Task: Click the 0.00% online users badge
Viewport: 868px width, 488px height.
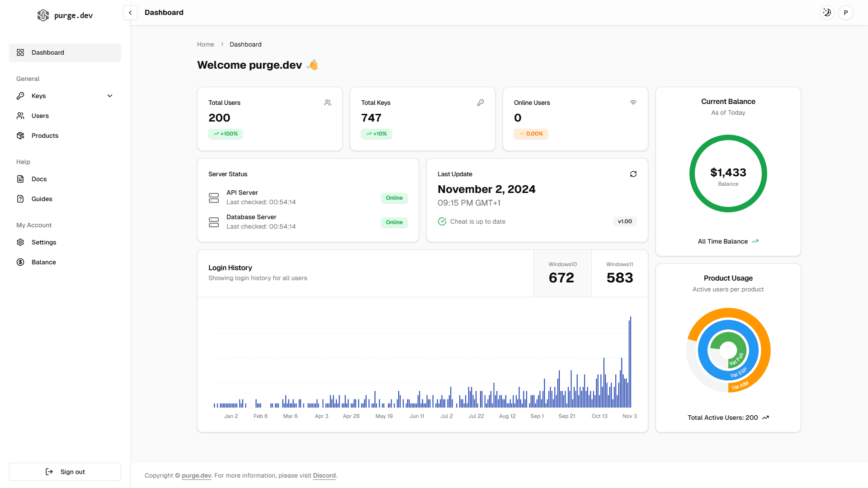Action: coord(531,134)
